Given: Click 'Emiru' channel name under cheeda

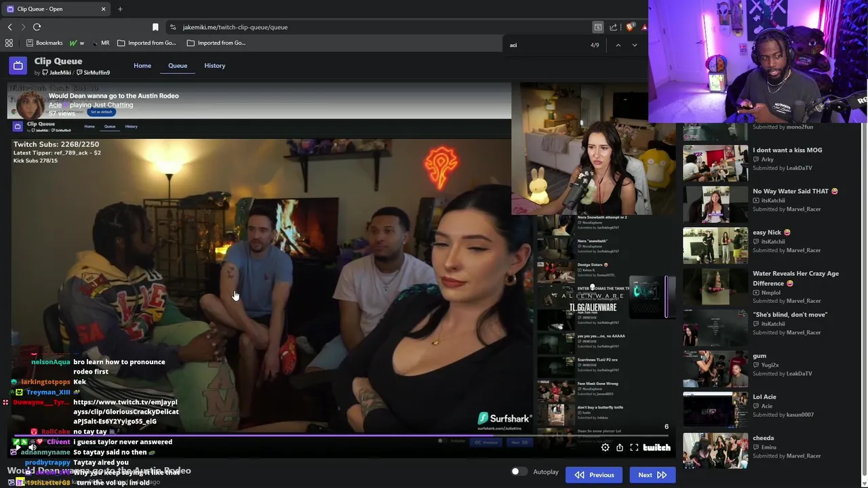Looking at the screenshot, I should coord(768,447).
